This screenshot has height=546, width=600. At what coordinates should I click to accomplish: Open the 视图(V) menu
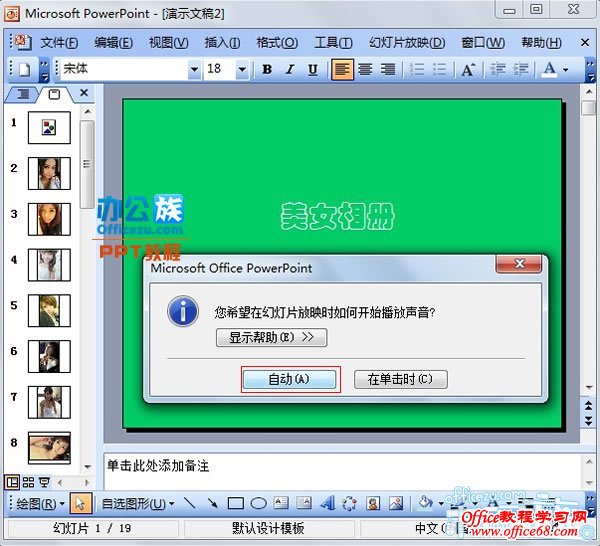pos(168,42)
